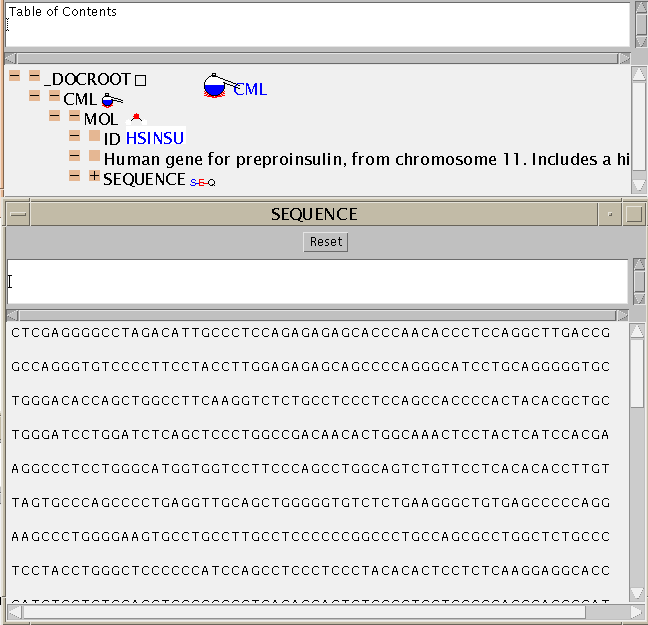Click into the empty sequence input field

[316, 282]
